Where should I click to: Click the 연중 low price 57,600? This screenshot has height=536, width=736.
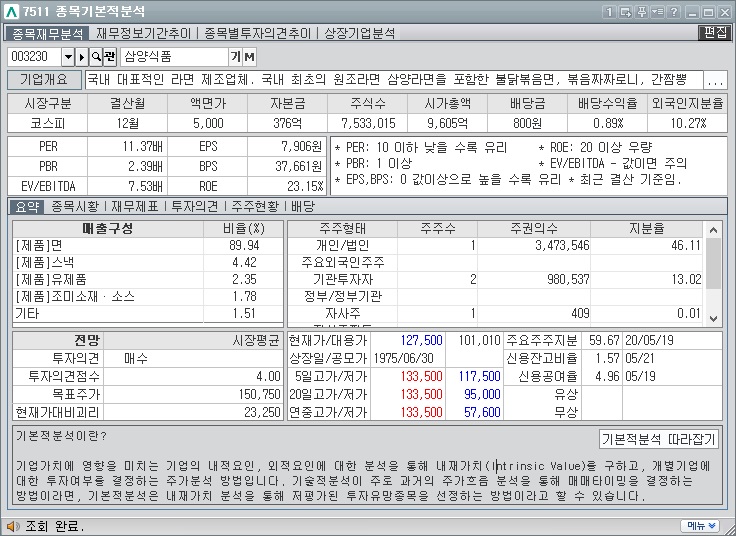coord(482,413)
